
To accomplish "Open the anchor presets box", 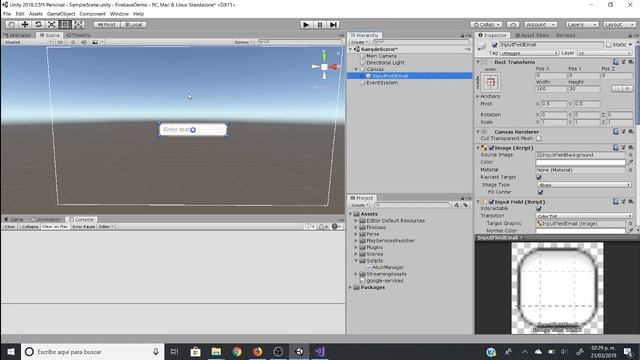I will (491, 82).
